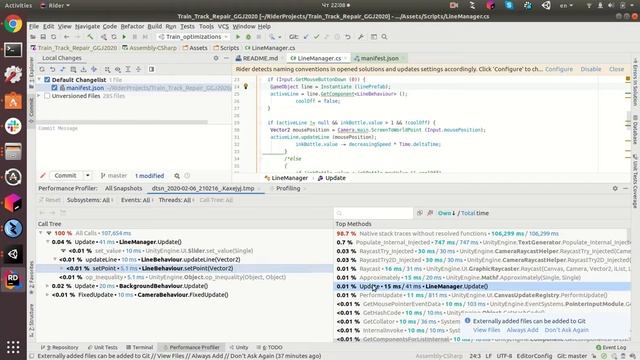This screenshot has width=640, height=360.
Task: Open Performance Profiler panel gear settings
Action: [x=615, y=189]
